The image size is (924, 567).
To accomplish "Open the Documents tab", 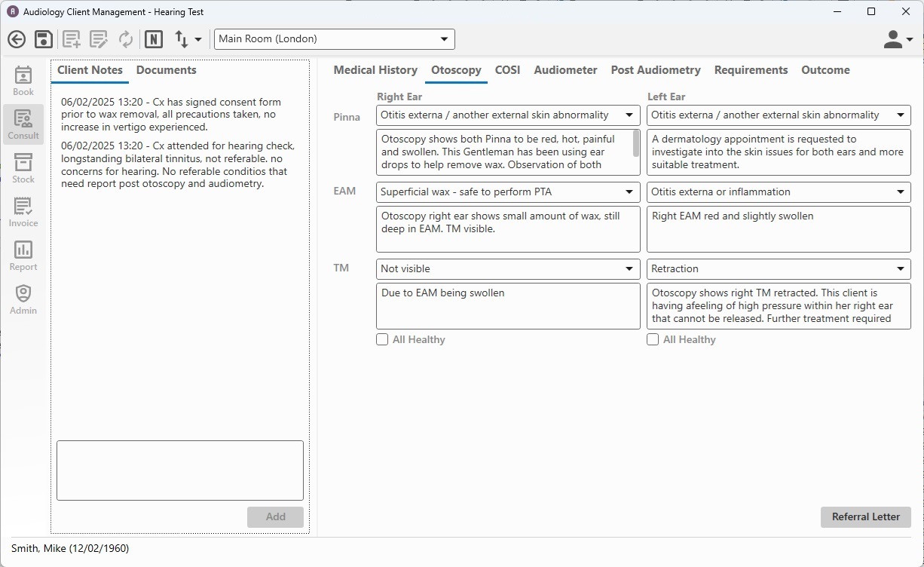I will [x=166, y=69].
